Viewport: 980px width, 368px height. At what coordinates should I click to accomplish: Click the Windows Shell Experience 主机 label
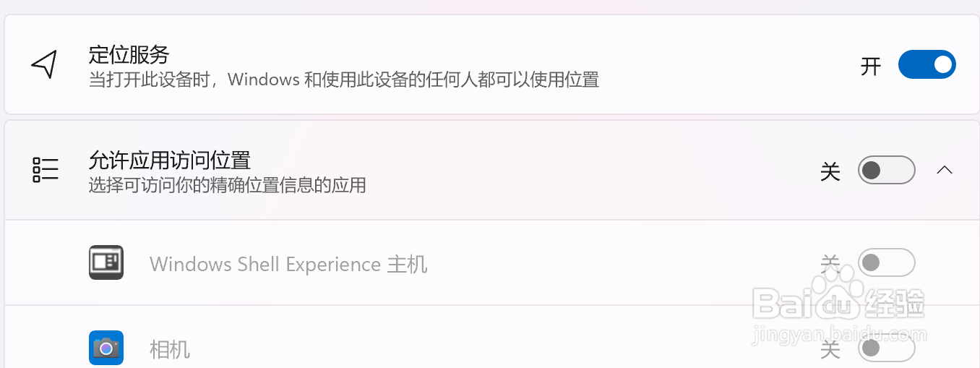[x=288, y=264]
